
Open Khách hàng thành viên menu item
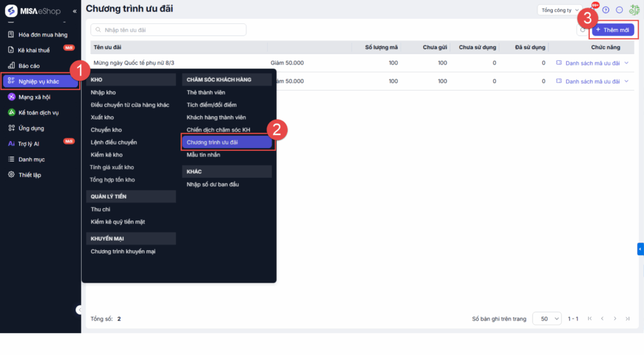tap(216, 117)
